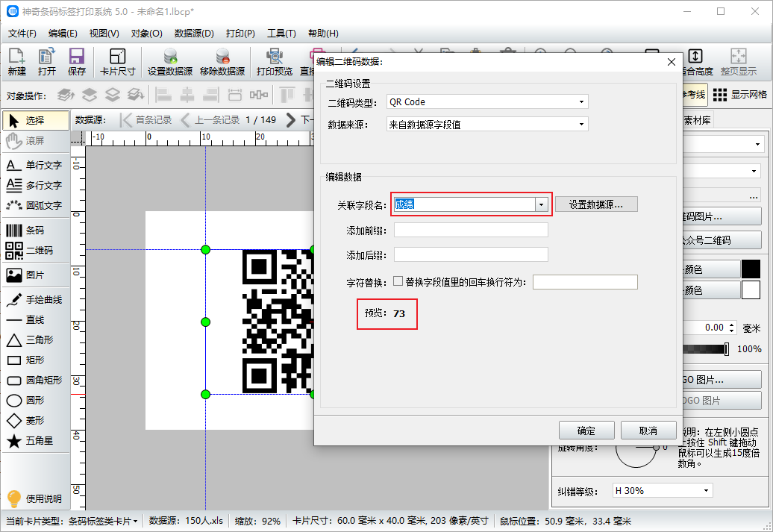Open the 工具(T) menu

coord(281,34)
